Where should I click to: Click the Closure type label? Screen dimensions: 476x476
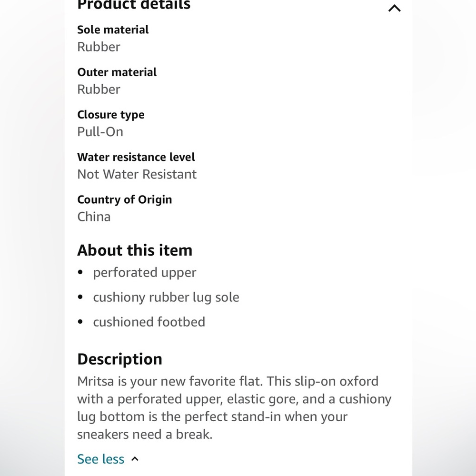coord(111,115)
